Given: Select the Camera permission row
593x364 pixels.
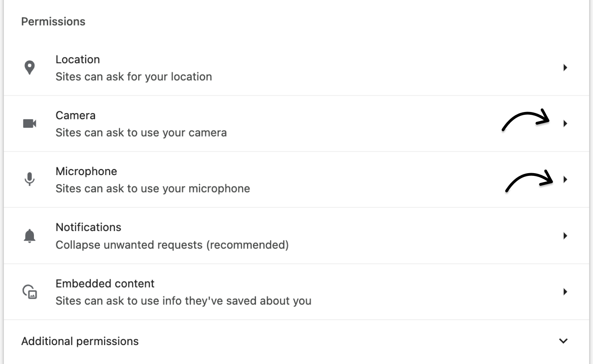Looking at the screenshot, I should [x=276, y=123].
